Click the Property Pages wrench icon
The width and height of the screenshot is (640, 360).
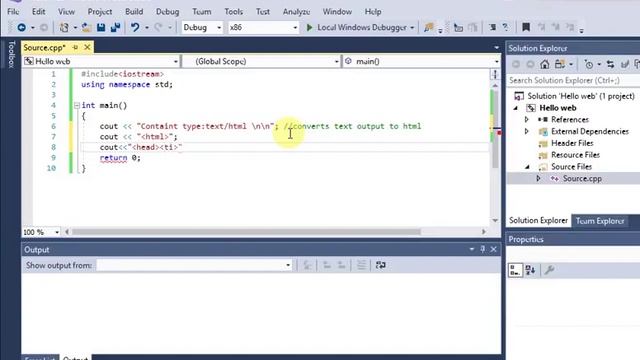[549, 270]
